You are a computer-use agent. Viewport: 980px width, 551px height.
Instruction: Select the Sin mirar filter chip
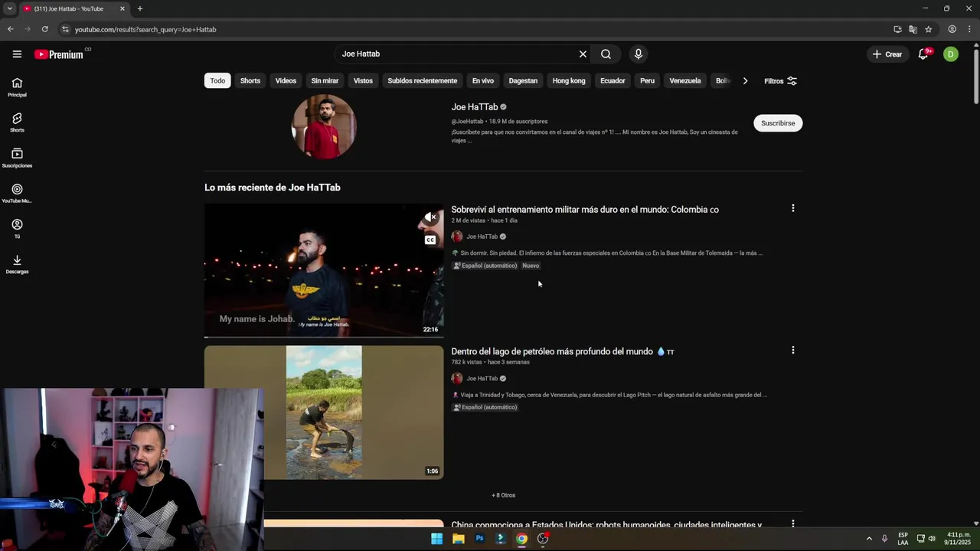tap(325, 81)
